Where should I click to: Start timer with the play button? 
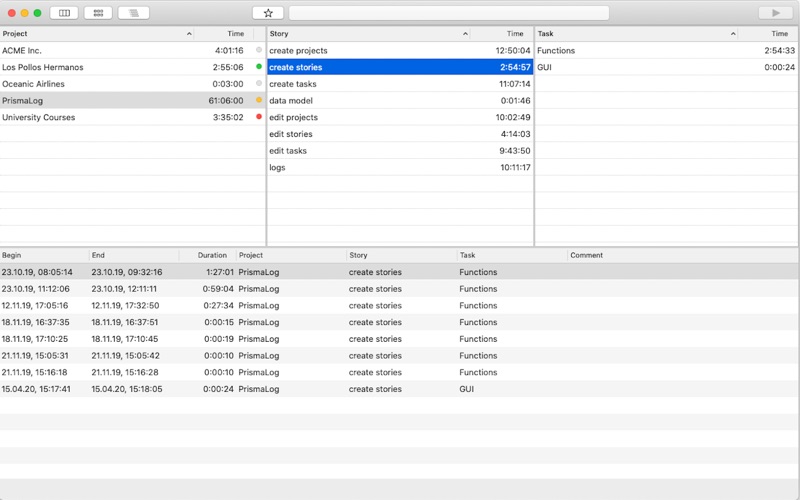776,13
